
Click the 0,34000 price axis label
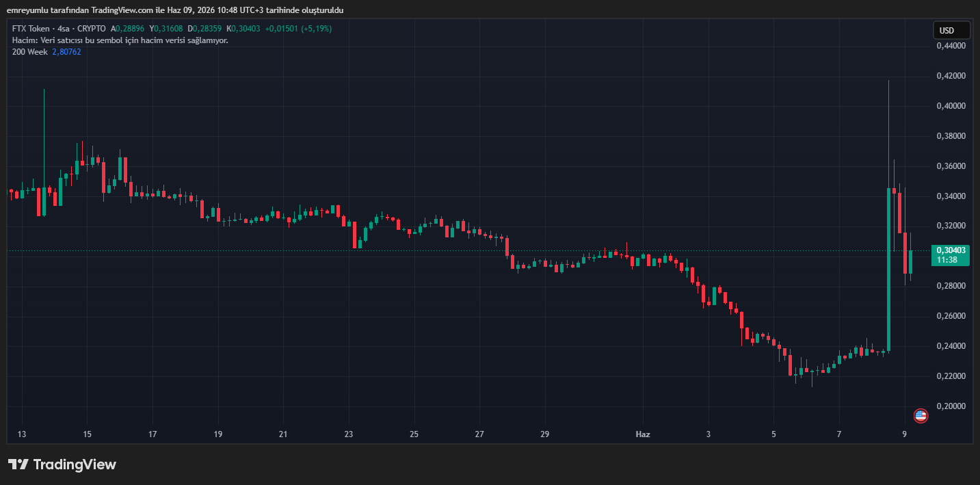click(951, 196)
